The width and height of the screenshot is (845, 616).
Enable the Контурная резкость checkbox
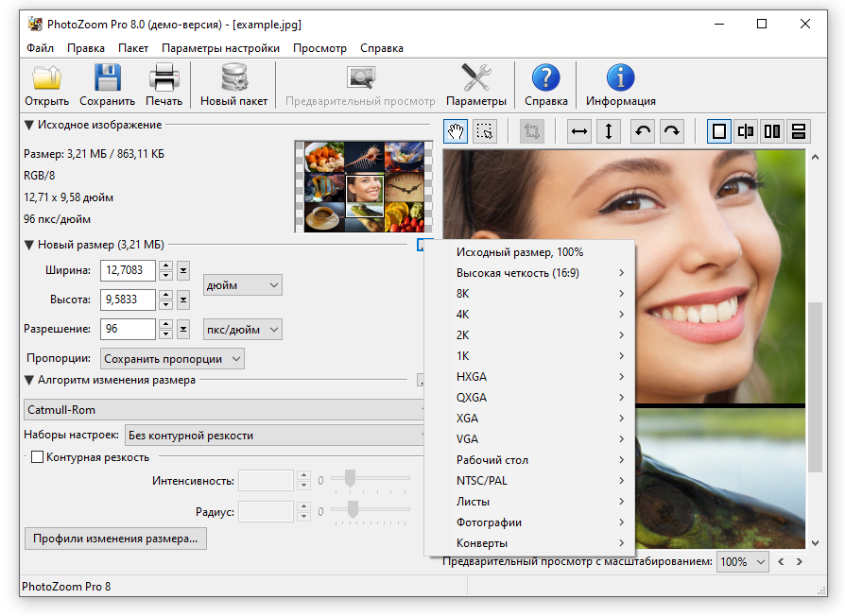(38, 457)
